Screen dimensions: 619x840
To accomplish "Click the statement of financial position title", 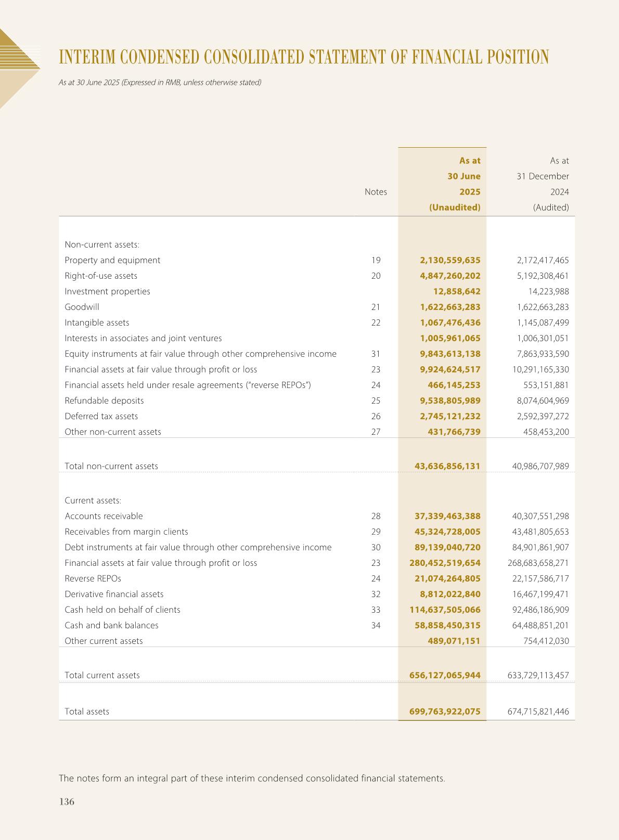I will tap(304, 57).
